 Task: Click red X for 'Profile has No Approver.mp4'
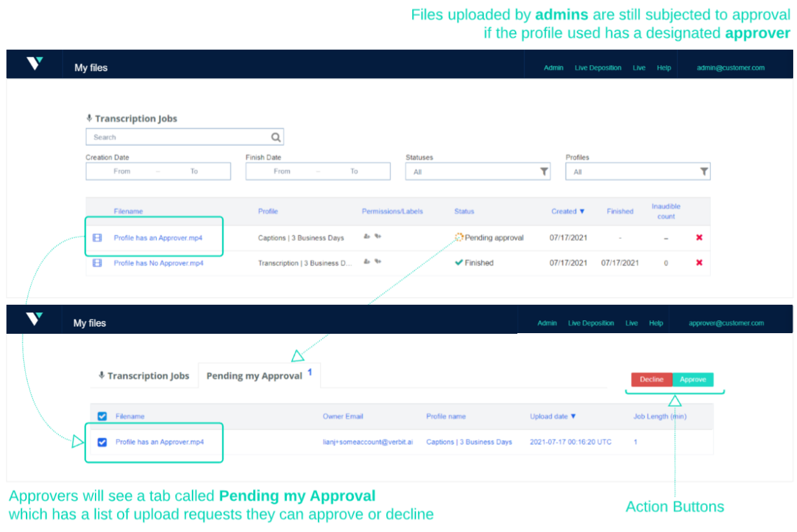699,263
